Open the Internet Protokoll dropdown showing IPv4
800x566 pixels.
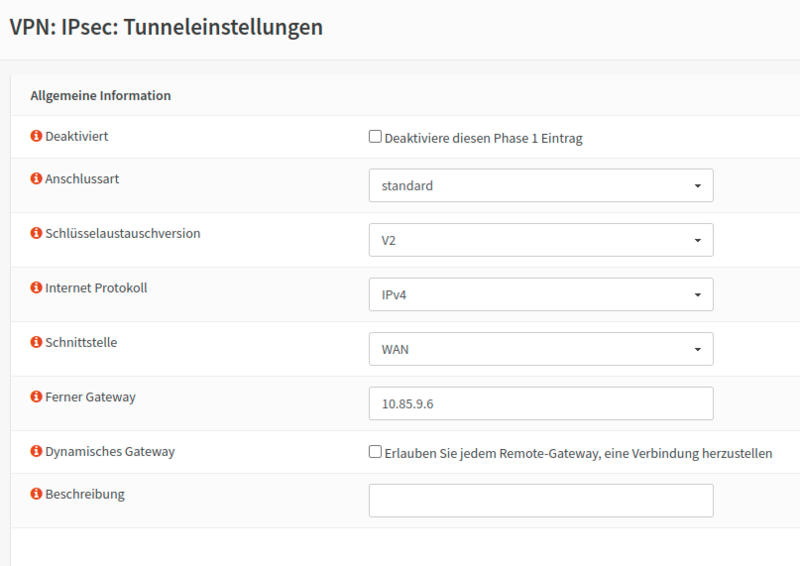(x=540, y=295)
